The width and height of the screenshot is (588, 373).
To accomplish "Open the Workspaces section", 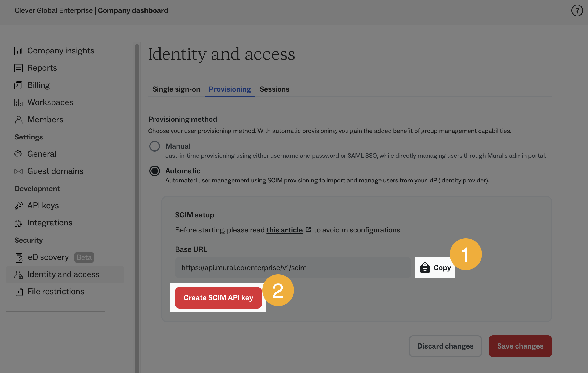I will [x=50, y=102].
